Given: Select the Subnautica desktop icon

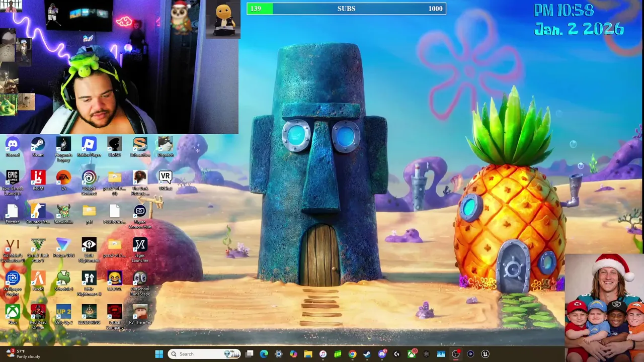Looking at the screenshot, I should pos(140,147).
